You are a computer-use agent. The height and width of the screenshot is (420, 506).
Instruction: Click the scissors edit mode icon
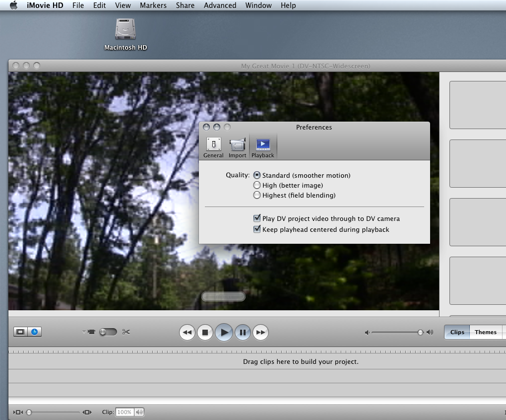126,332
